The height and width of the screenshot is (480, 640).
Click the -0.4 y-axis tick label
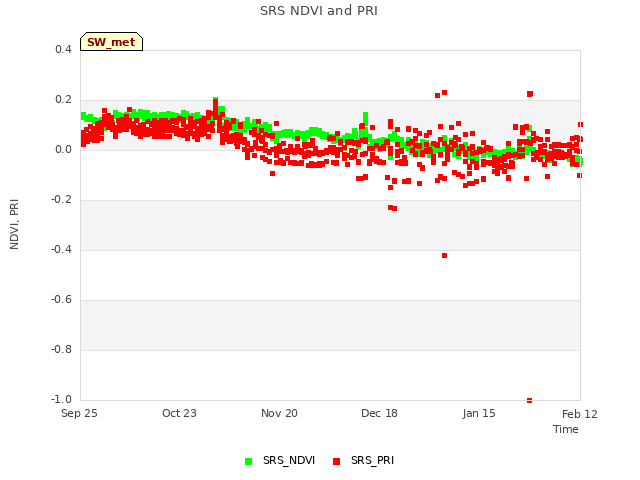coord(61,249)
